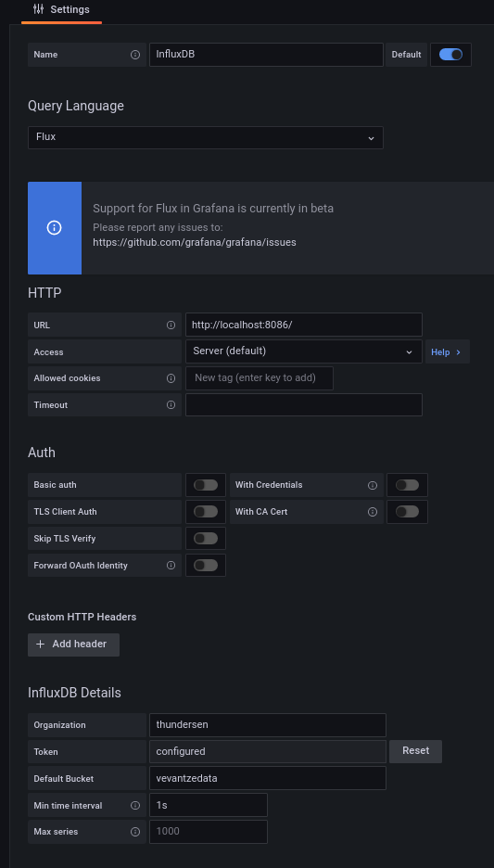Viewport: 494px width, 868px height.
Task: Click the grafana GitHub issues link
Action: [x=194, y=242]
